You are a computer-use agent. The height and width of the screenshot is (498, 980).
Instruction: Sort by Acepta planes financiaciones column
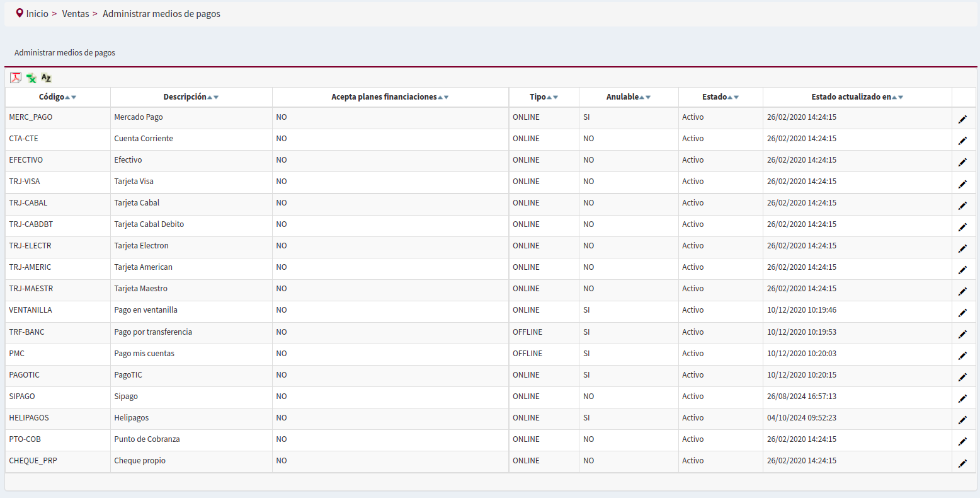(x=390, y=97)
